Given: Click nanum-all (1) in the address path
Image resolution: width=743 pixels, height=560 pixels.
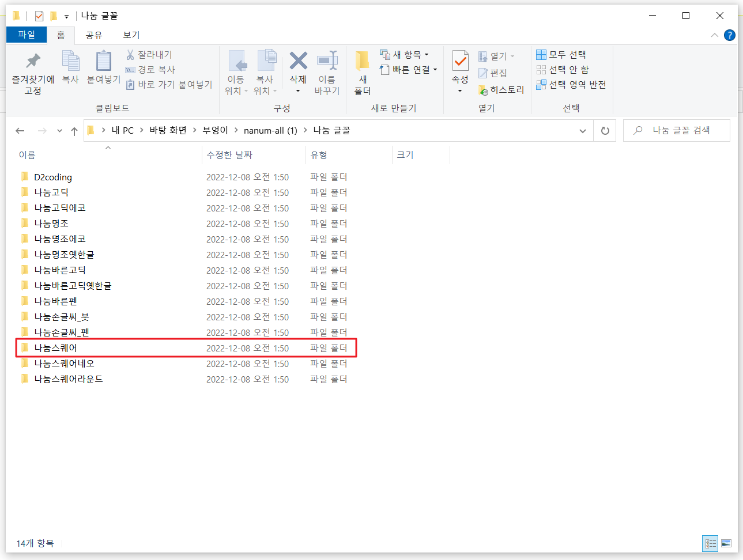Looking at the screenshot, I should click(270, 131).
